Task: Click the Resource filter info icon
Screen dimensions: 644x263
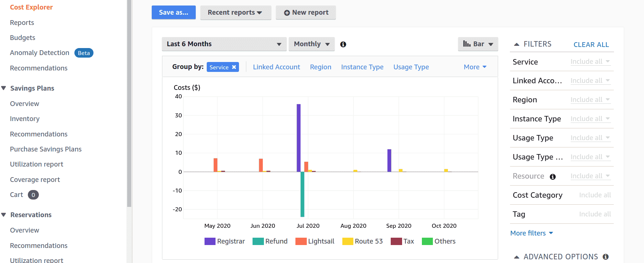Action: tap(553, 177)
